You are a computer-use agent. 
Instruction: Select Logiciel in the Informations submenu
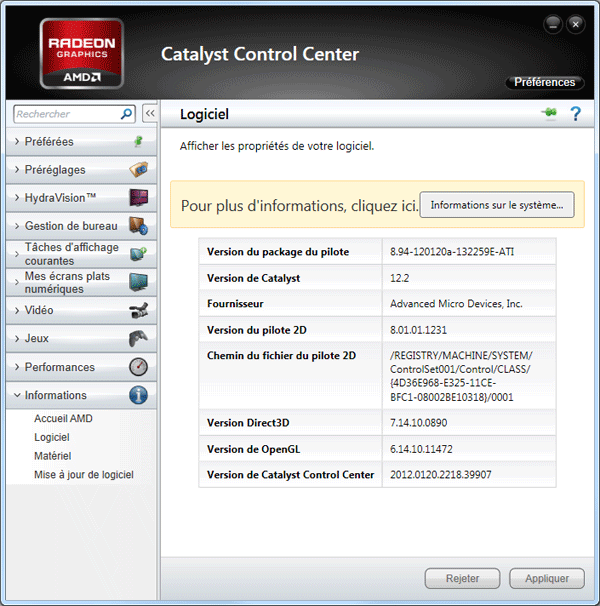(x=52, y=437)
